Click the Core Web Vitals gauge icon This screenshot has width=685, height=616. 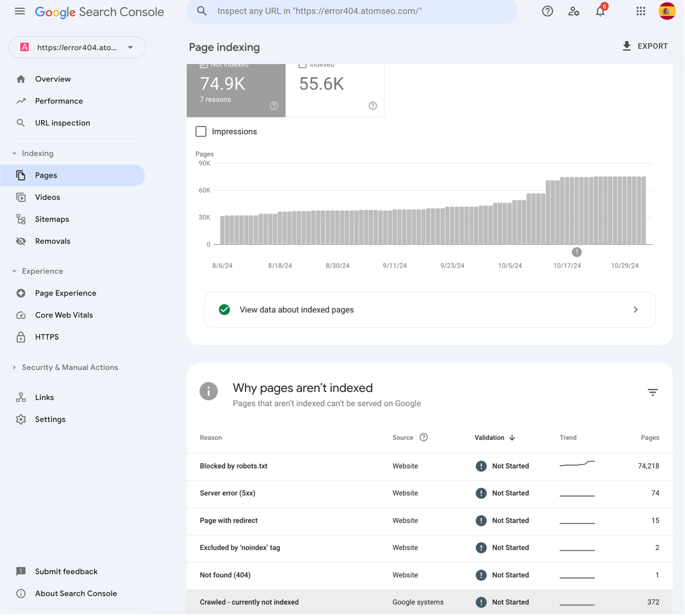pos(21,315)
